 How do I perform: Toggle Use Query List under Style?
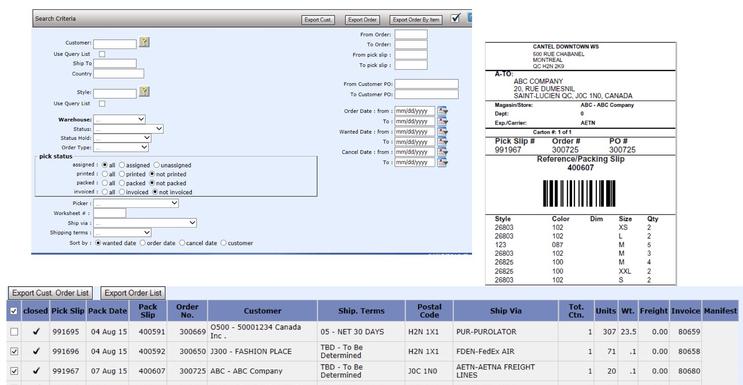point(102,103)
